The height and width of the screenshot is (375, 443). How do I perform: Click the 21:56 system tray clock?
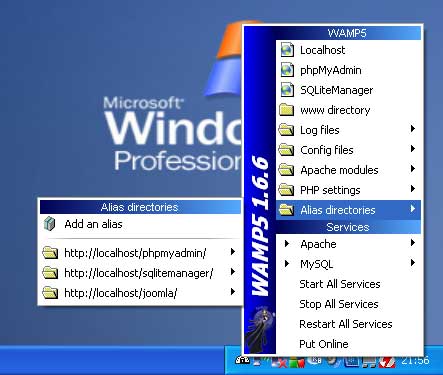[x=415, y=360]
